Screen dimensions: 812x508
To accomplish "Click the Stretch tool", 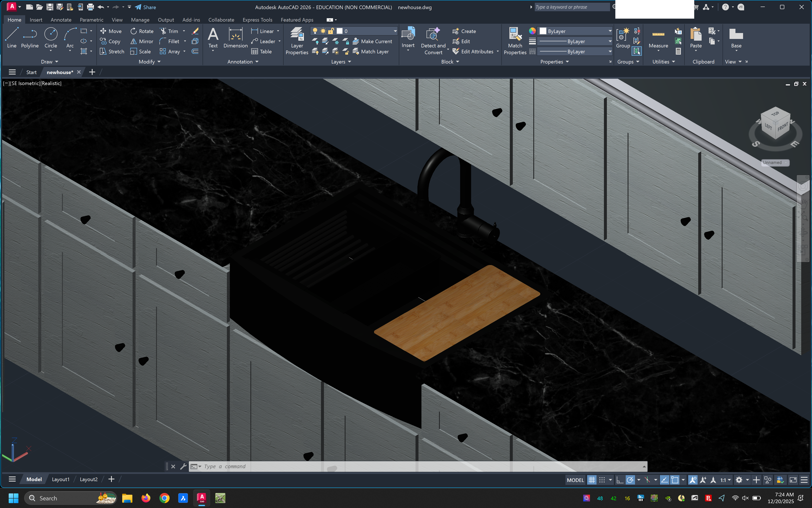I will pos(112,51).
